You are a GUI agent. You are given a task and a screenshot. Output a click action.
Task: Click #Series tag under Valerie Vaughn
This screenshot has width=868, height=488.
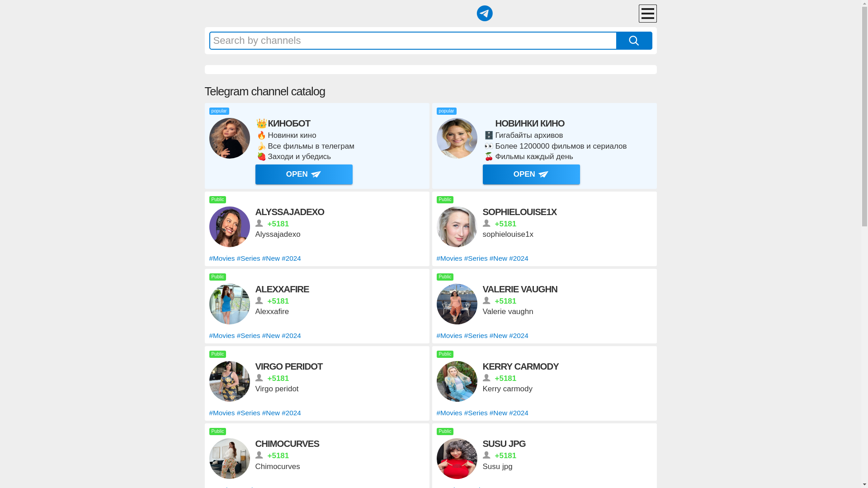click(476, 336)
